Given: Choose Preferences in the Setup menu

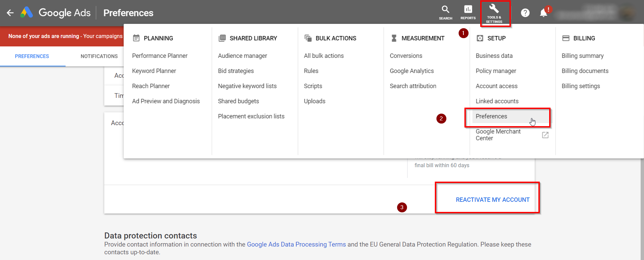Looking at the screenshot, I should tap(491, 116).
